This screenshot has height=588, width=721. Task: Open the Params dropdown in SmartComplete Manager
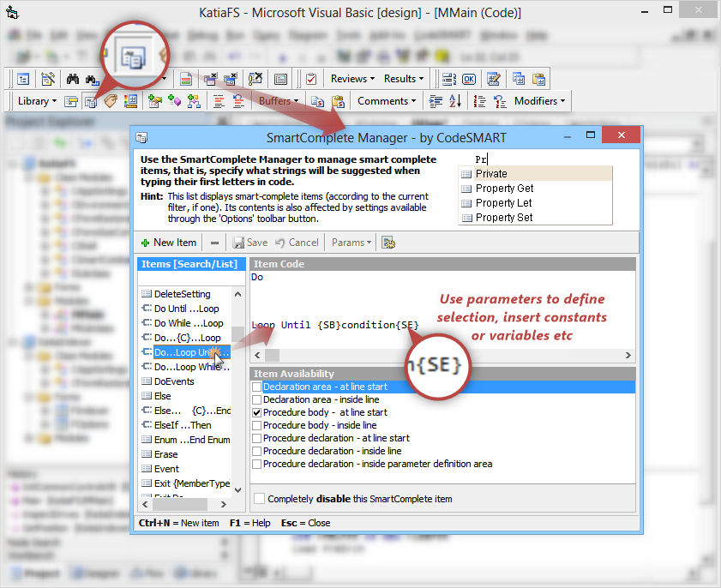click(x=351, y=243)
